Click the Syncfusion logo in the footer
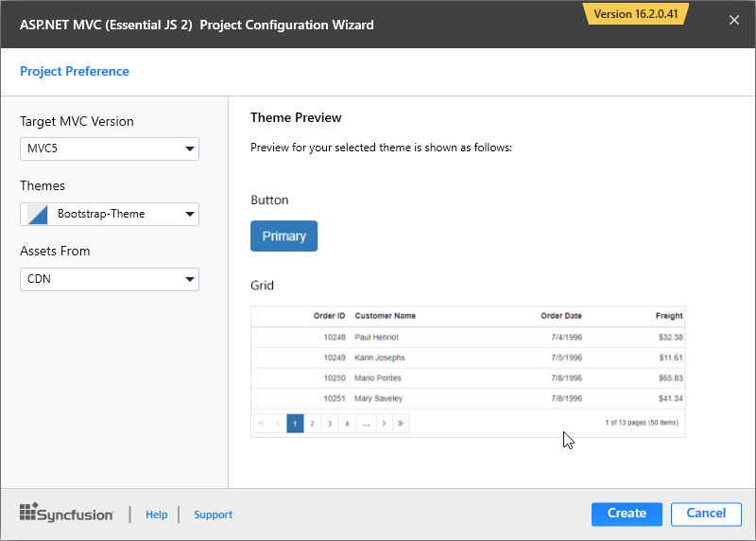This screenshot has width=756, height=541. tap(67, 514)
